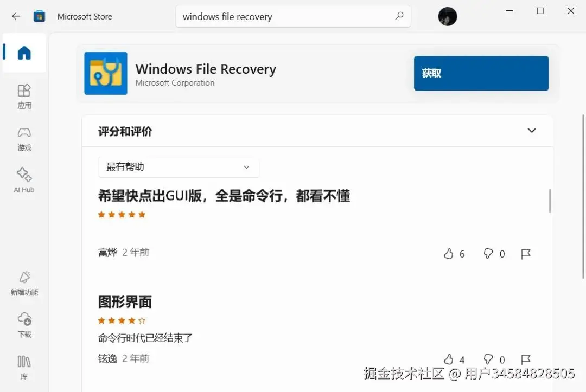
Task: Collapse the 评分和评价 section chevron
Action: point(531,131)
